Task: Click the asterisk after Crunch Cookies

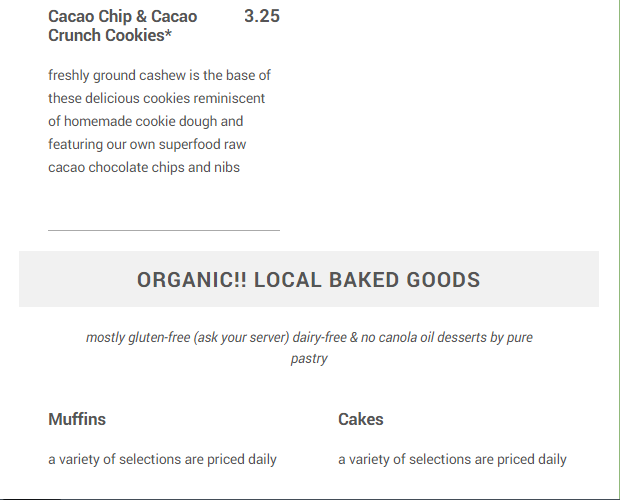Action: (167, 36)
